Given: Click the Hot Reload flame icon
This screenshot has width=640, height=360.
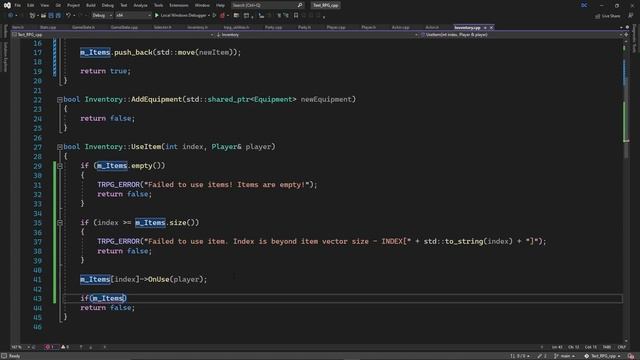Looking at the screenshot, I should click(x=222, y=16).
